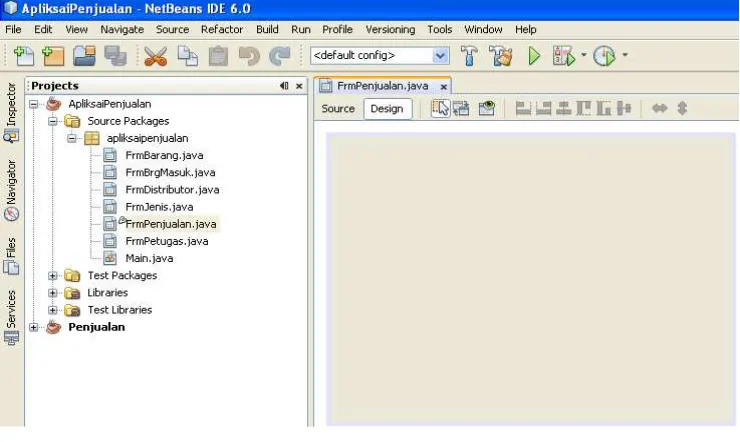The height and width of the screenshot is (442, 740).
Task: Open the Tools menu
Action: [439, 29]
